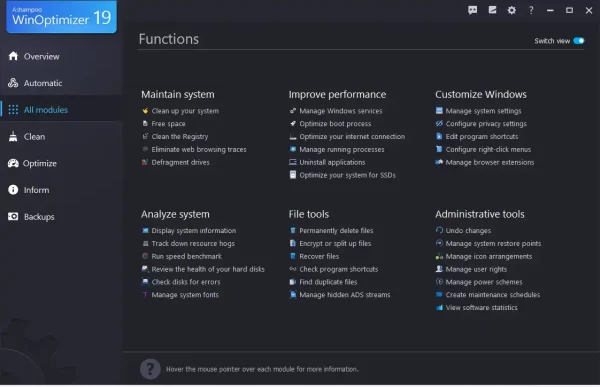Go to Overview in sidebar

pos(61,56)
